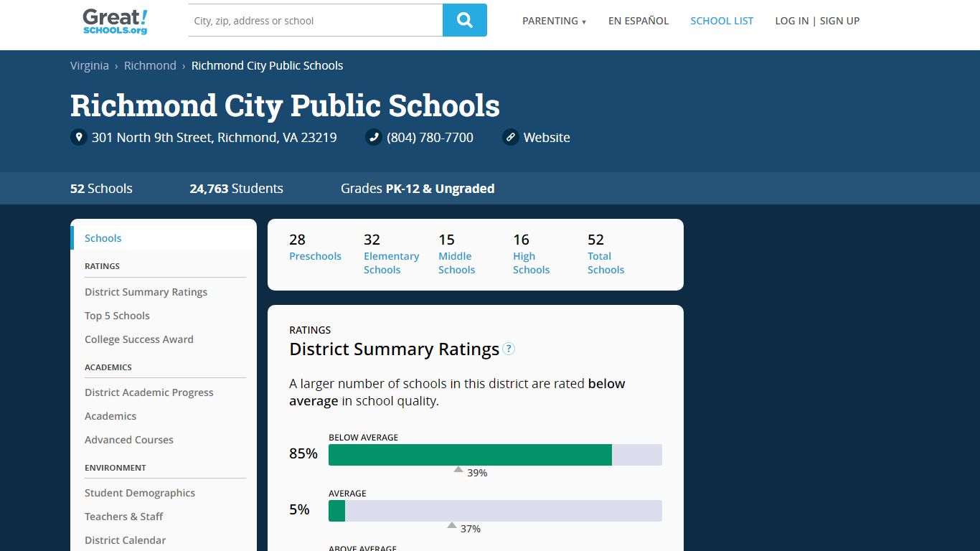The height and width of the screenshot is (551, 980).
Task: Jump to District Academic Progress section
Action: click(x=149, y=392)
